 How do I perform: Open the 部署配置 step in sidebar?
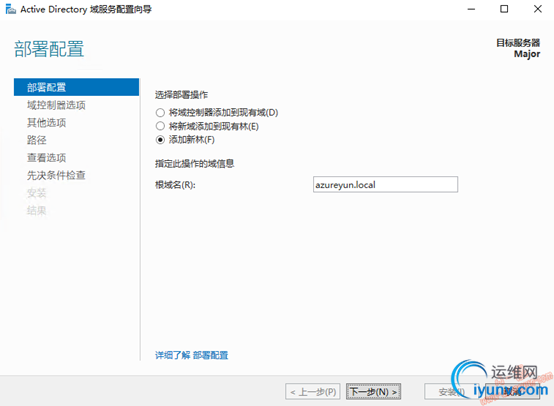(76, 87)
